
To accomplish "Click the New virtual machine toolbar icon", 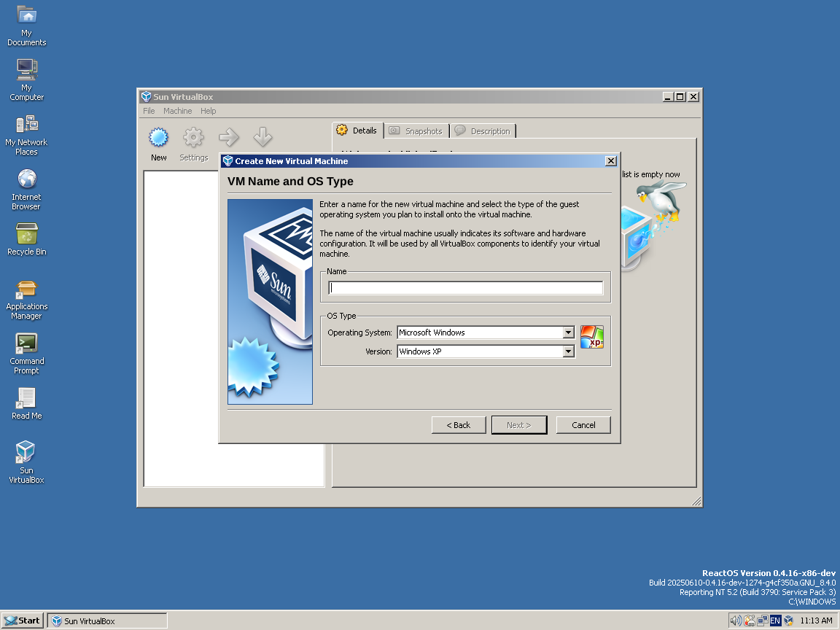I will point(158,138).
